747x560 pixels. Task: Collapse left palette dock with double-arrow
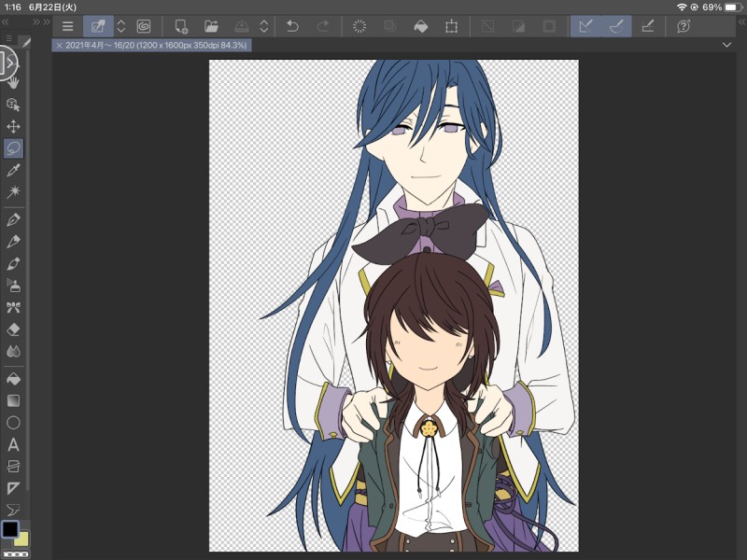[5, 21]
